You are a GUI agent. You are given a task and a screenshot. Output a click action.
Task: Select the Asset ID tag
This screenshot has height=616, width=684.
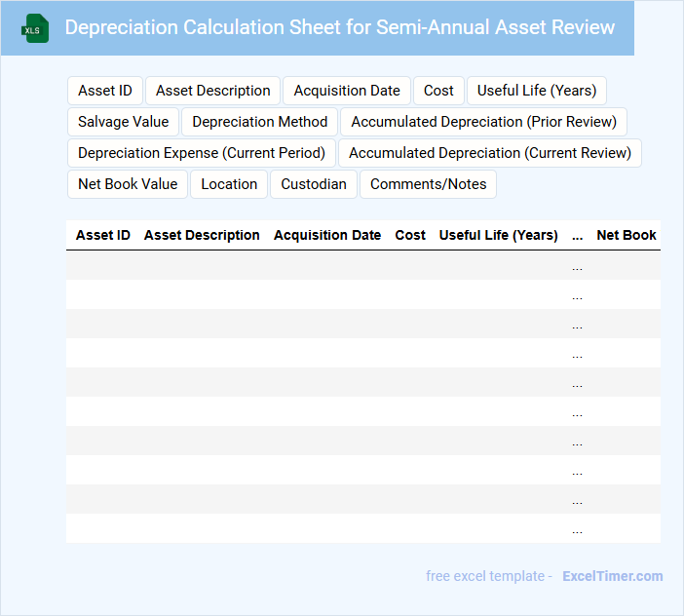point(105,91)
